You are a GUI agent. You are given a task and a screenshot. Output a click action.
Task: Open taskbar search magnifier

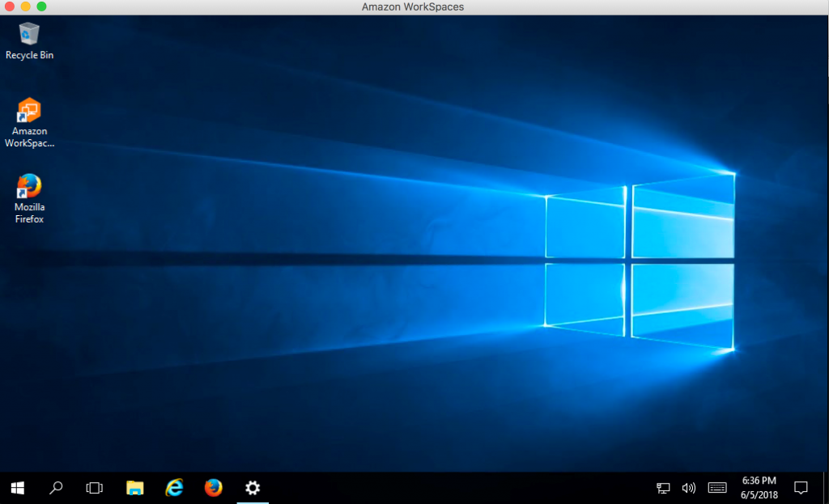coord(56,488)
